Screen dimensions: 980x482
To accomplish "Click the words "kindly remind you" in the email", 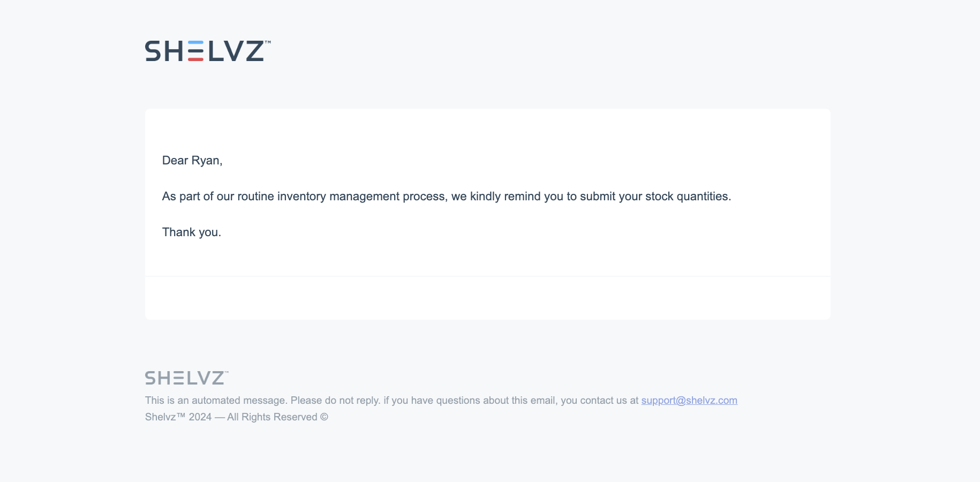I will (x=516, y=197).
